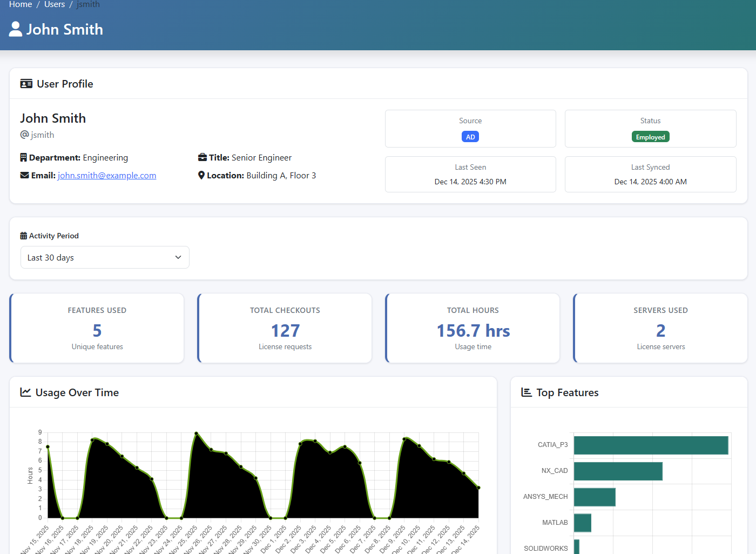Click the building icon next to Department
Image resolution: width=756 pixels, height=554 pixels.
pyautogui.click(x=23, y=157)
